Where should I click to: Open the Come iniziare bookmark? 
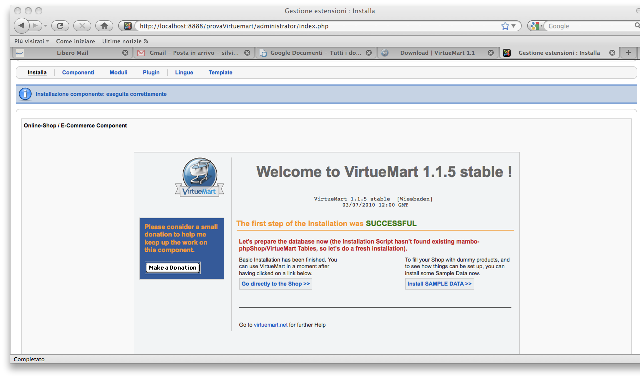[x=76, y=41]
